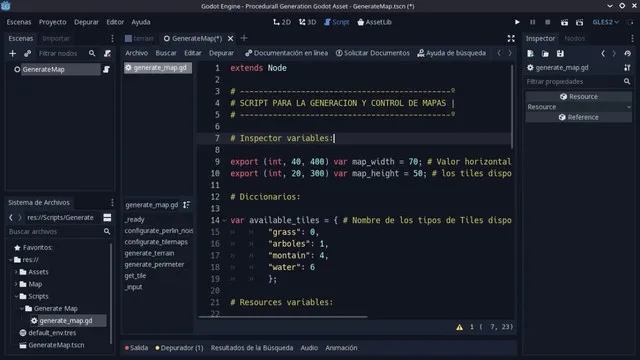Image resolution: width=640 pixels, height=360 pixels.
Task: Attach script icon in scene dock toolbar
Action: (x=107, y=53)
